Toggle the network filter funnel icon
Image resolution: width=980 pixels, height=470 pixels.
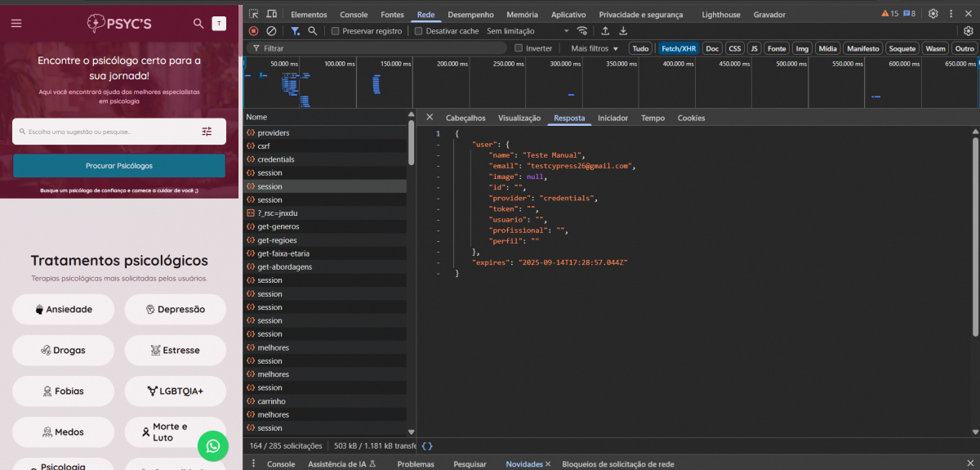[x=295, y=31]
